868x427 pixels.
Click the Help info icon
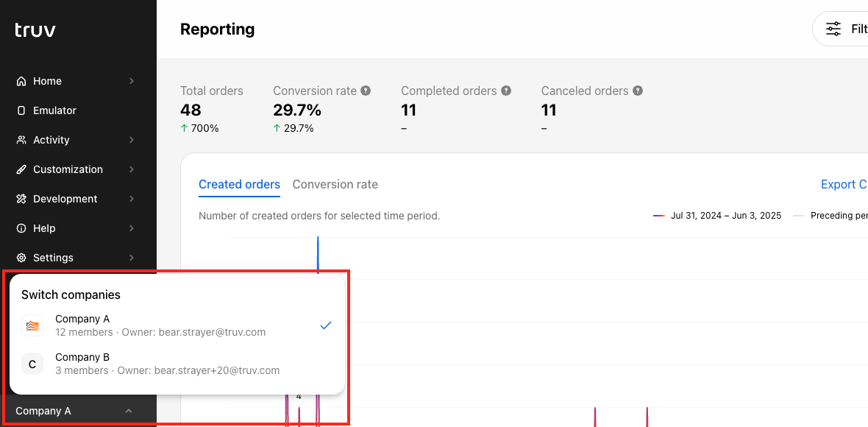pyautogui.click(x=21, y=228)
